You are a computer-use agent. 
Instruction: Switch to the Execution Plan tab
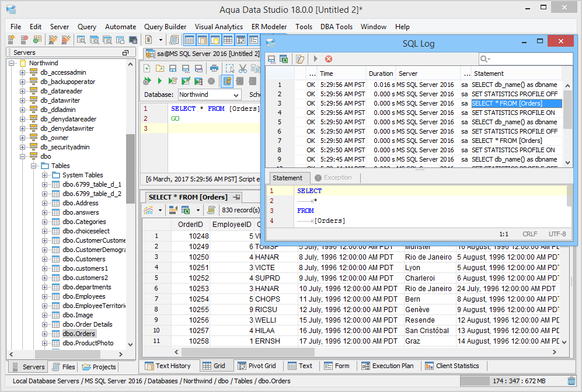tap(387, 366)
